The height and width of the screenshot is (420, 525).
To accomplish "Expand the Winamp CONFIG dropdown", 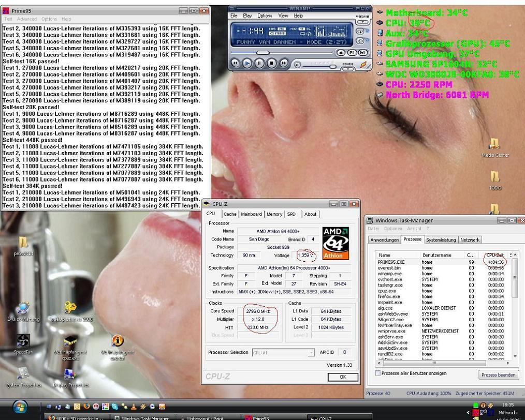I will (347, 69).
